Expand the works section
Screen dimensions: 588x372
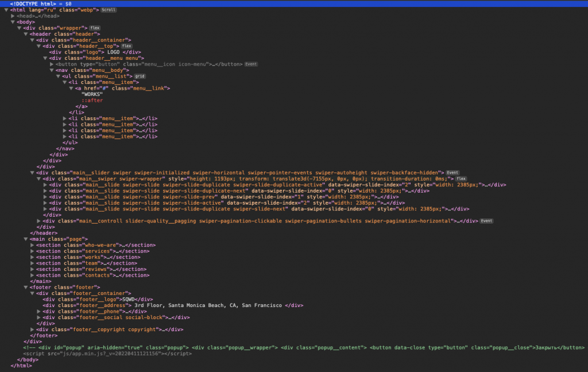point(32,257)
